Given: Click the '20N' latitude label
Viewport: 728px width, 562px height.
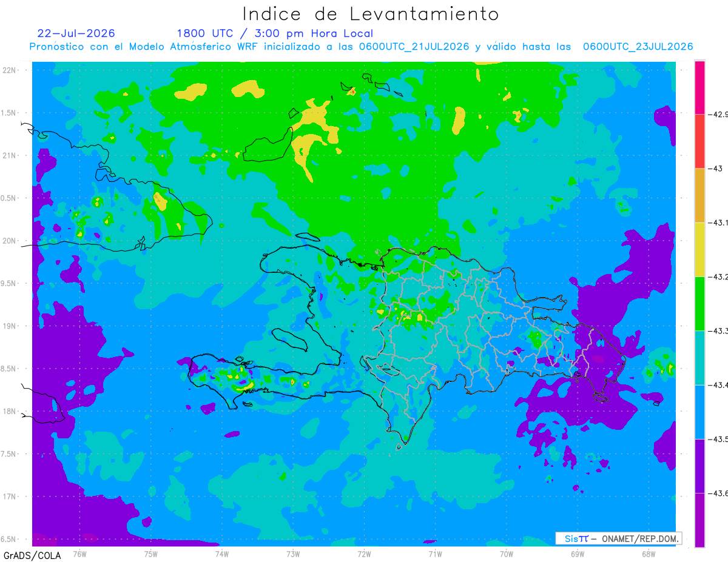Looking at the screenshot, I should click(10, 241).
